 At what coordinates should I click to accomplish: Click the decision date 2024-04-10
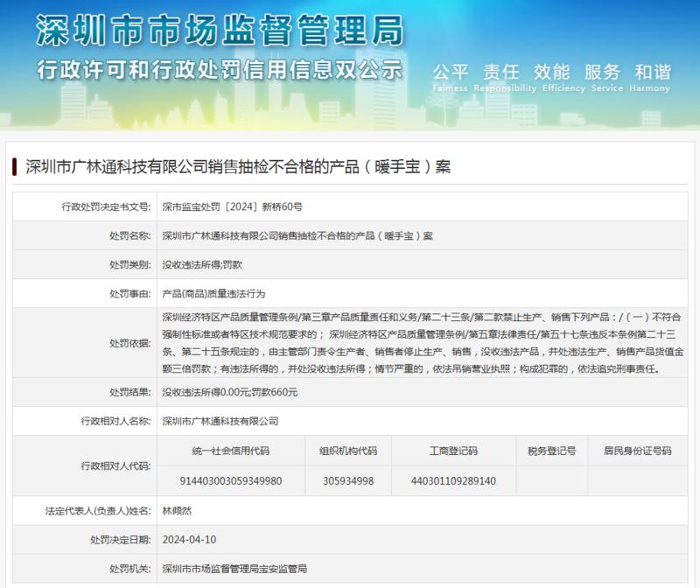189,539
